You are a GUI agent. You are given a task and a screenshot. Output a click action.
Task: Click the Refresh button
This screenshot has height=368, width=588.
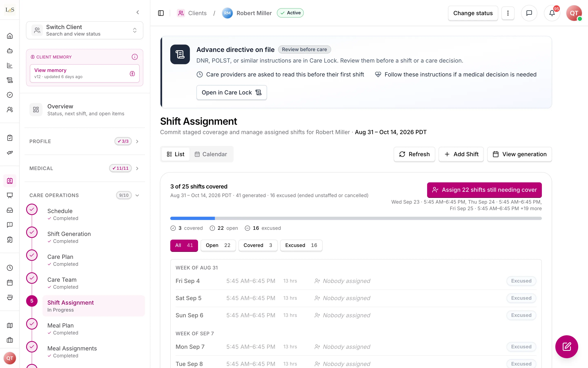click(x=414, y=154)
